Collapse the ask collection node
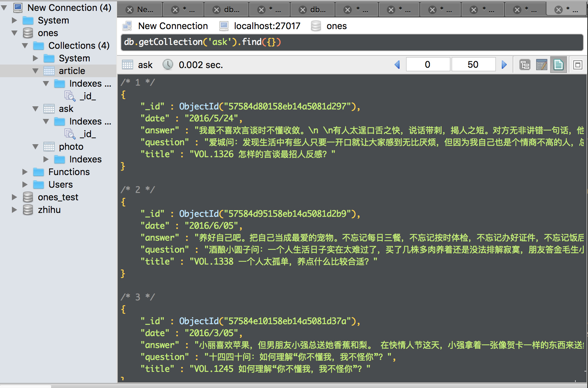The image size is (588, 388). click(35, 109)
